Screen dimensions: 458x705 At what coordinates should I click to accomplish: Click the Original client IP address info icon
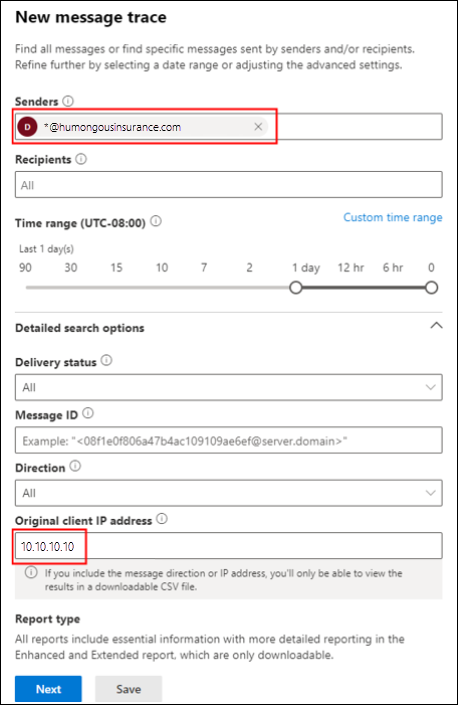pyautogui.click(x=162, y=519)
